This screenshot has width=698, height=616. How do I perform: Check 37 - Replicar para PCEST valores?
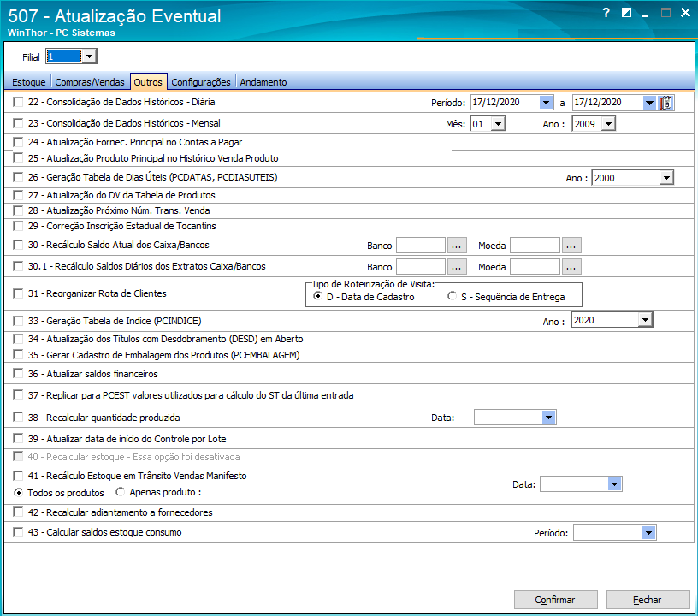[18, 395]
